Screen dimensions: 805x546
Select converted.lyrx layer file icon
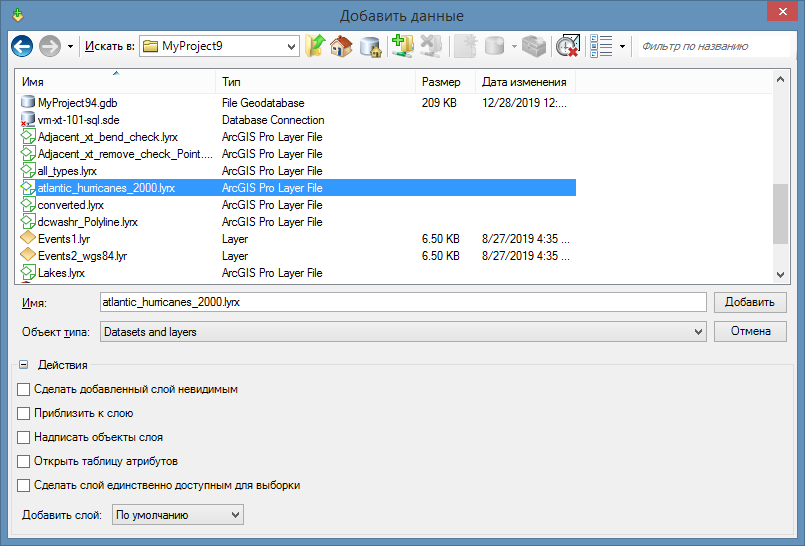pyautogui.click(x=28, y=204)
